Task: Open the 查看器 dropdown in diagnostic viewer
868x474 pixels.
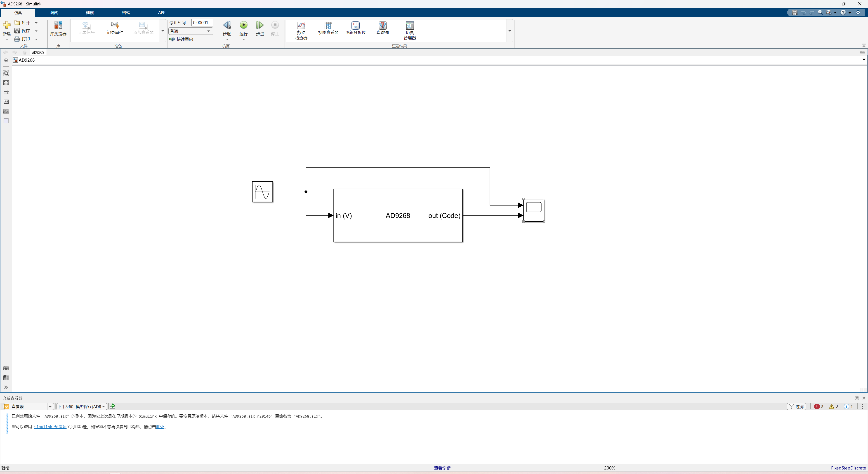Action: coord(28,407)
